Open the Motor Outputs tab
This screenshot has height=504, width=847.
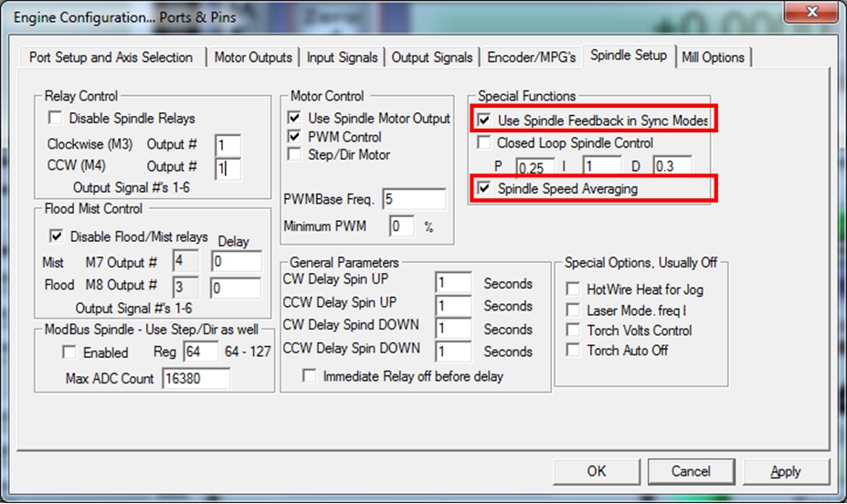(253, 57)
